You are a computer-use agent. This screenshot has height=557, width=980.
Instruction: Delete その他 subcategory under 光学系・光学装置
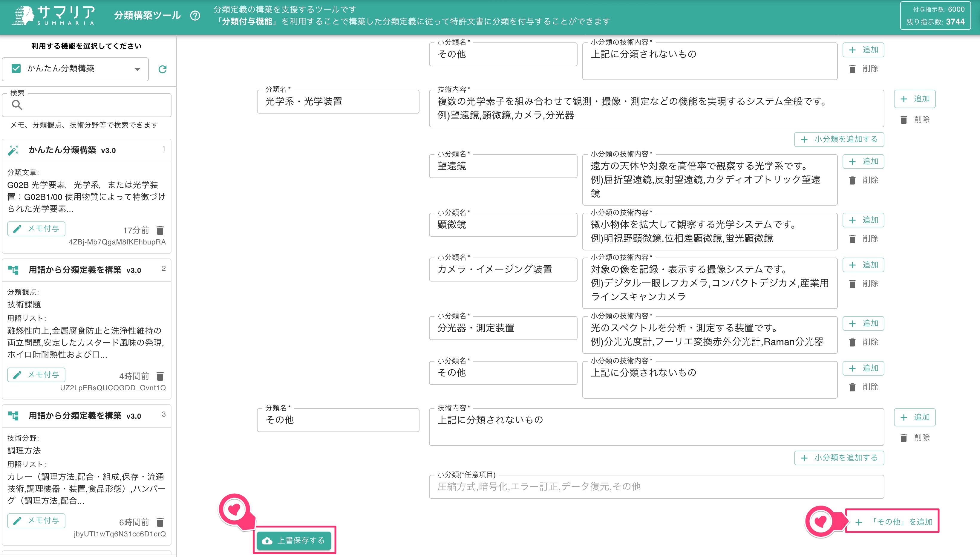point(863,387)
